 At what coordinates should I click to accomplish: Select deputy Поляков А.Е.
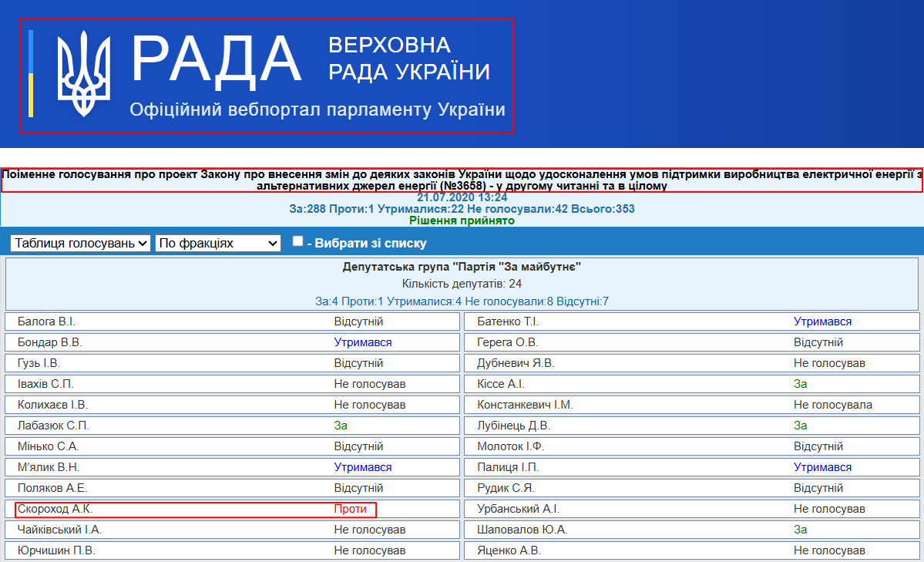pos(52,488)
